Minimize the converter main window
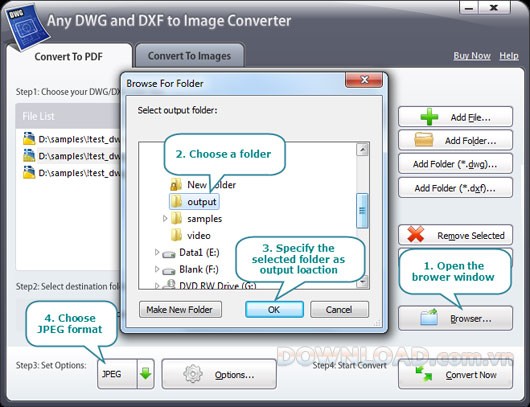This screenshot has width=530, height=407. [469, 7]
